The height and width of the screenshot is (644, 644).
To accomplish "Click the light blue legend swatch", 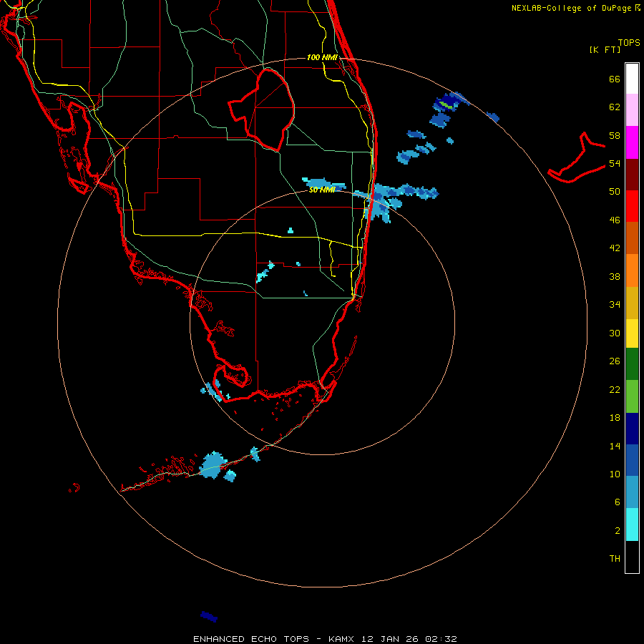I will tap(632, 492).
